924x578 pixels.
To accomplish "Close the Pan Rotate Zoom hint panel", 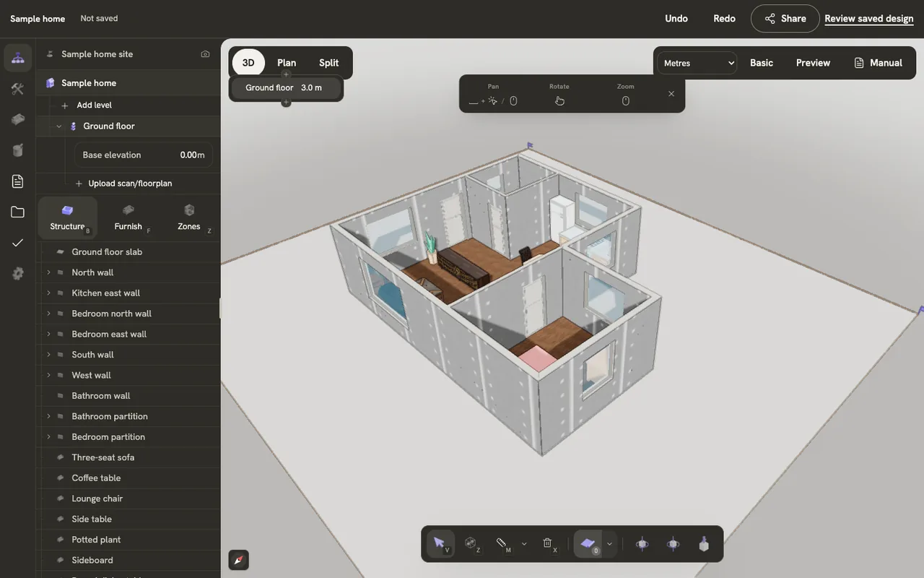I will (x=671, y=94).
